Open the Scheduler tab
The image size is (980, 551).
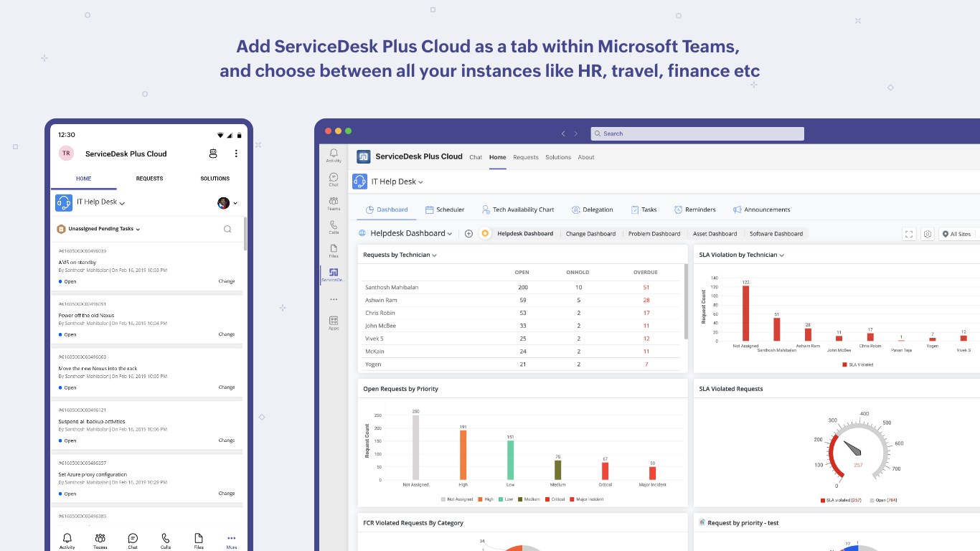(445, 209)
